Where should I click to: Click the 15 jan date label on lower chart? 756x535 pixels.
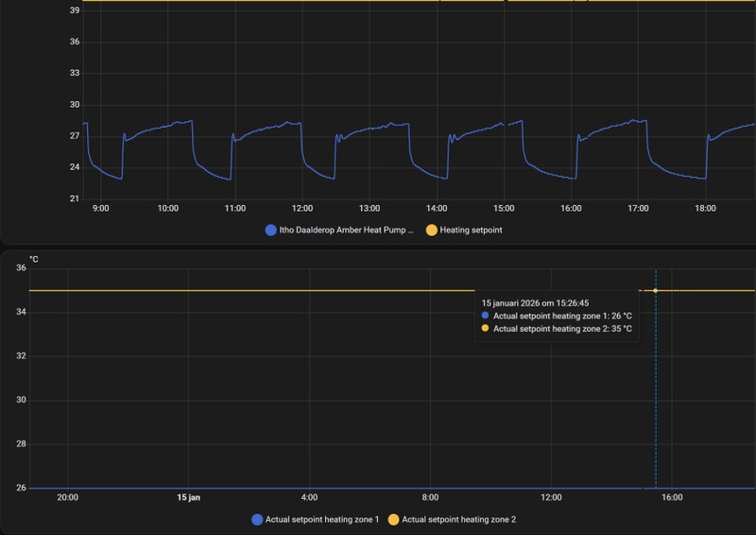[188, 497]
